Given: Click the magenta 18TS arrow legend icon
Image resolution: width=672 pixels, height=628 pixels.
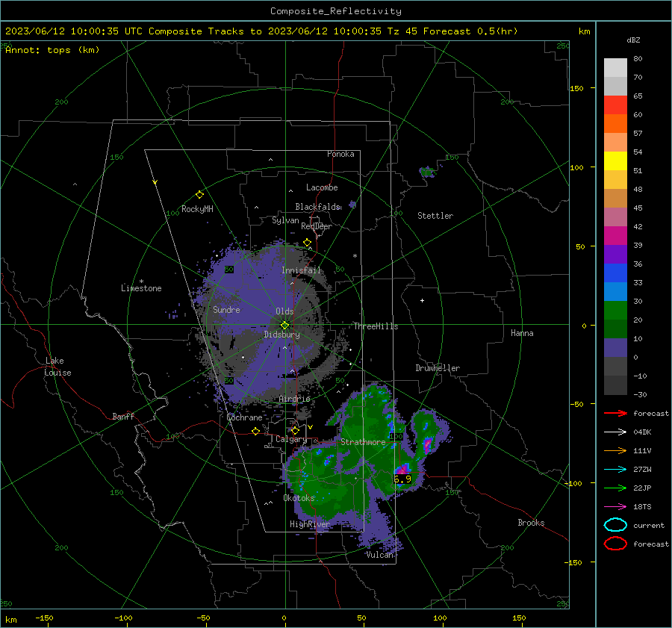Looking at the screenshot, I should tap(615, 507).
